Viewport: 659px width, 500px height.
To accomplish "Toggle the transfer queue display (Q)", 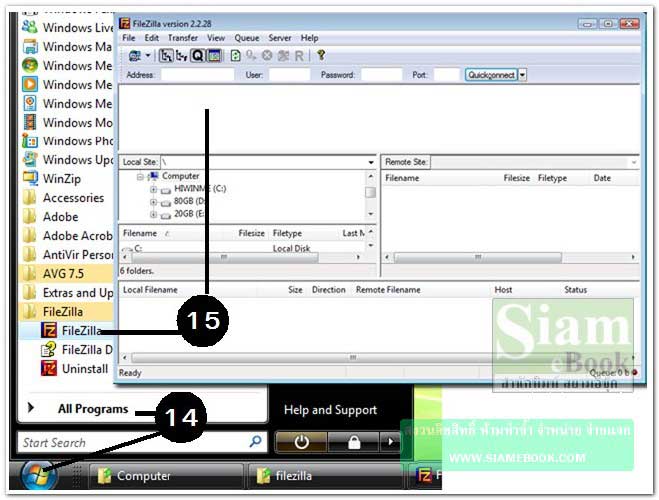I will point(197,55).
